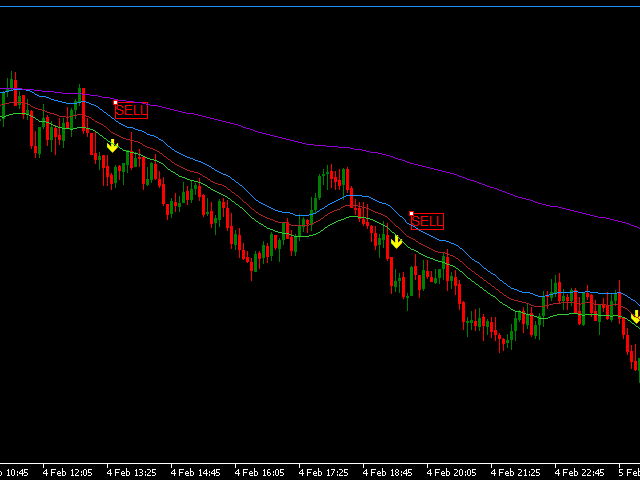
Task: Click the 4 Feb 22:45 time label
Action: tap(580, 471)
